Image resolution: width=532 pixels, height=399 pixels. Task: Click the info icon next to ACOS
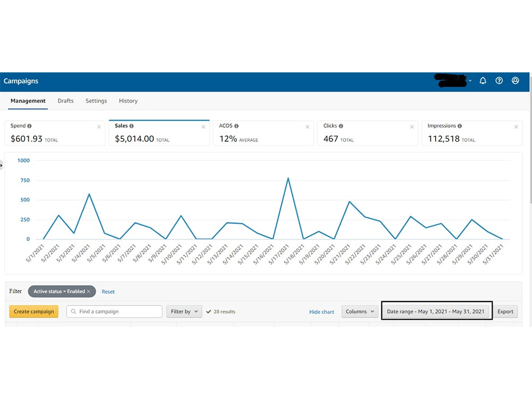[x=237, y=126]
